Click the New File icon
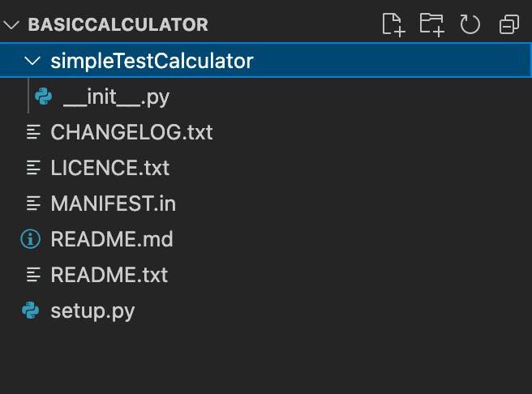Image resolution: width=532 pixels, height=394 pixels. [393, 24]
